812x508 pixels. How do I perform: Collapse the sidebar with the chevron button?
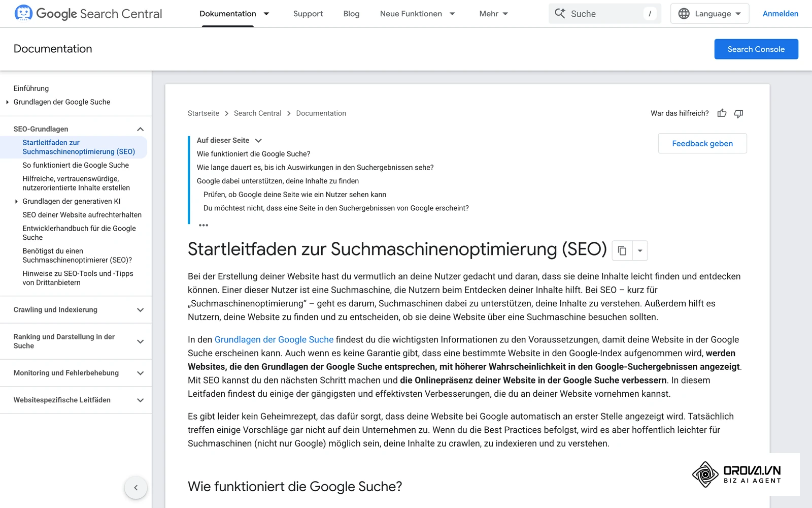136,488
